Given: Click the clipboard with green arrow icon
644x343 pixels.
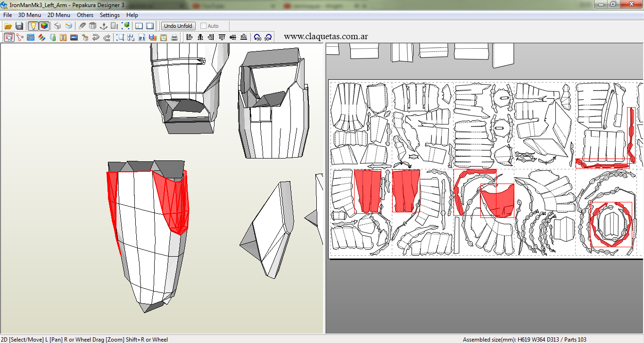Looking at the screenshot, I should pyautogui.click(x=163, y=37).
